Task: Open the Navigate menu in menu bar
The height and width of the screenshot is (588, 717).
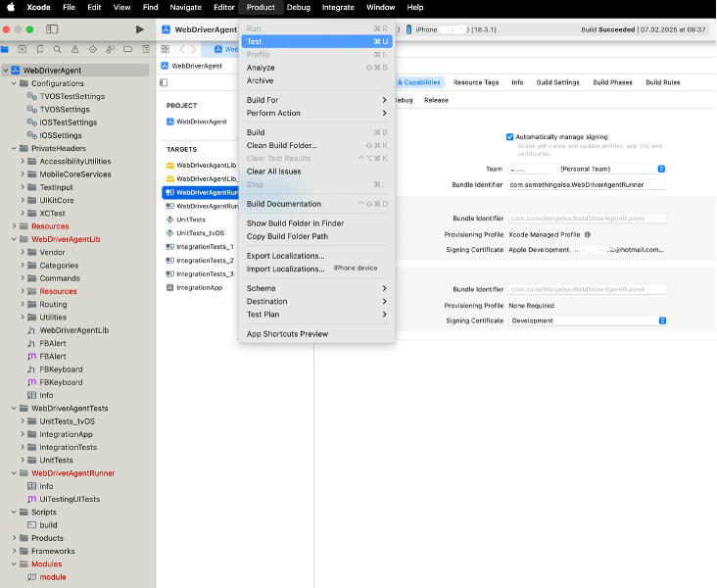Action: pos(186,7)
